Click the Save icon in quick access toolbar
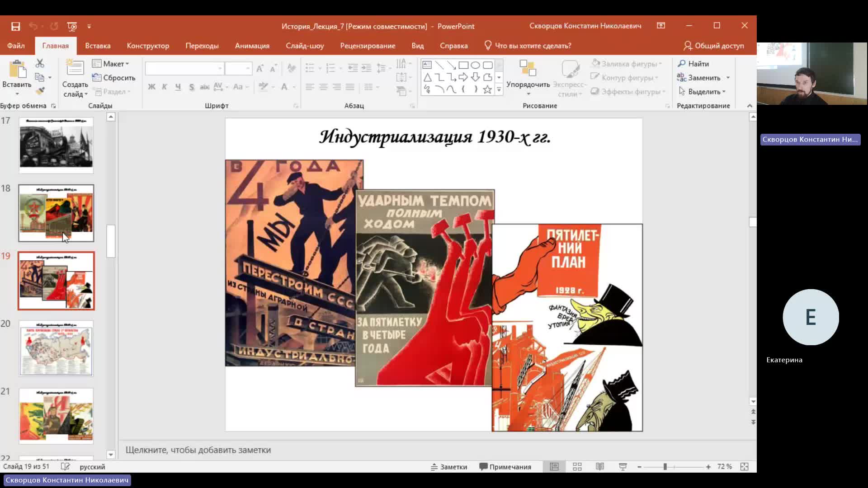This screenshot has width=868, height=488. [16, 26]
